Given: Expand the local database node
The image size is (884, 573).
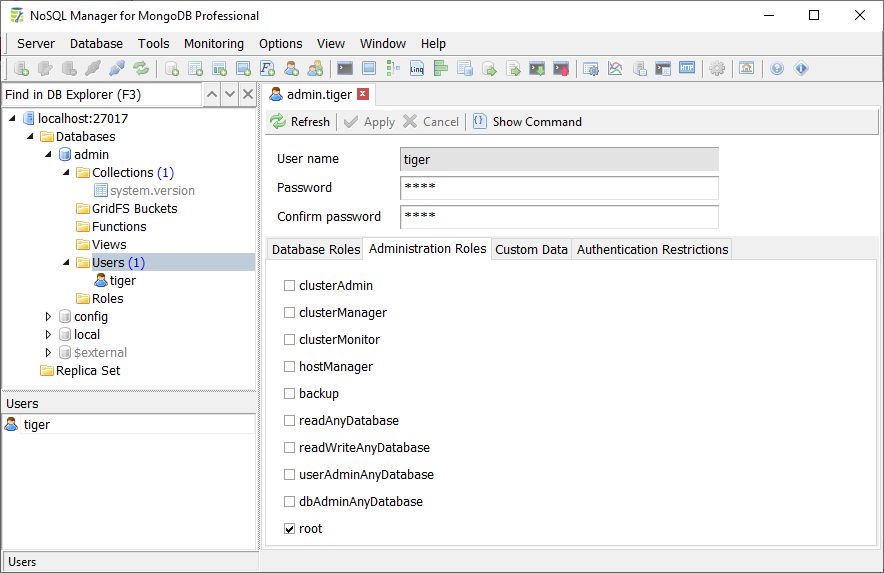Looking at the screenshot, I should [x=48, y=335].
